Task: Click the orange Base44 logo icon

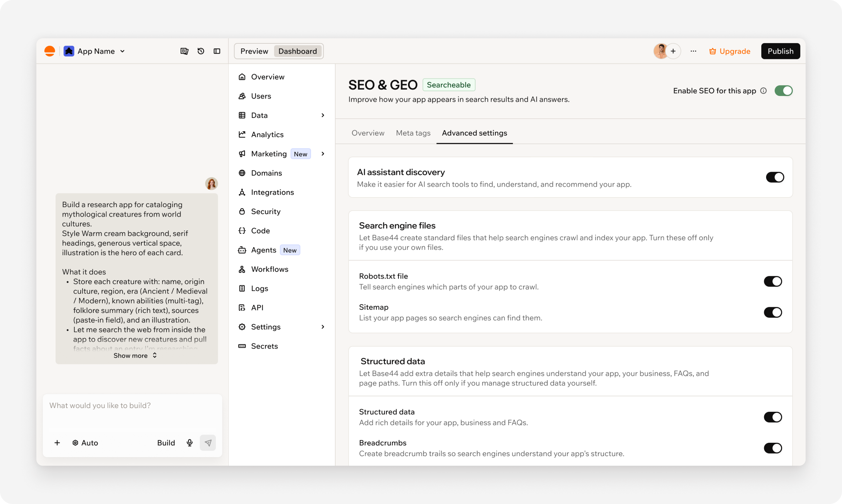Action: click(x=49, y=51)
